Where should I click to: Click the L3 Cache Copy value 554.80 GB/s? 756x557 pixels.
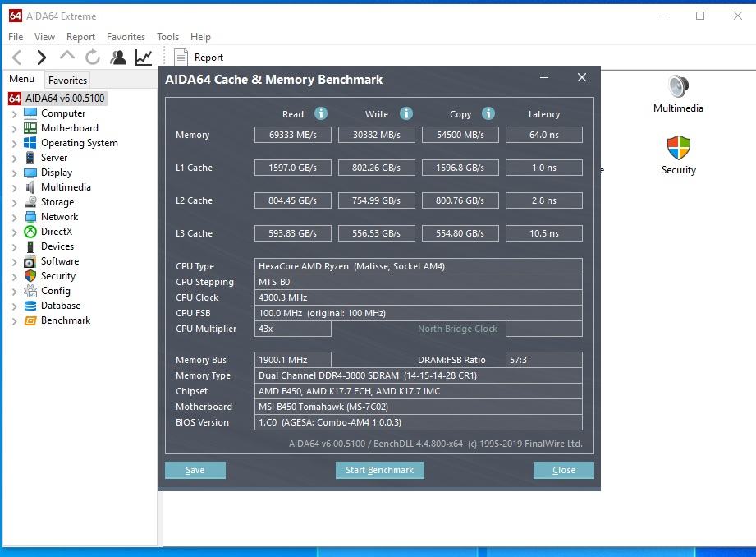point(460,233)
